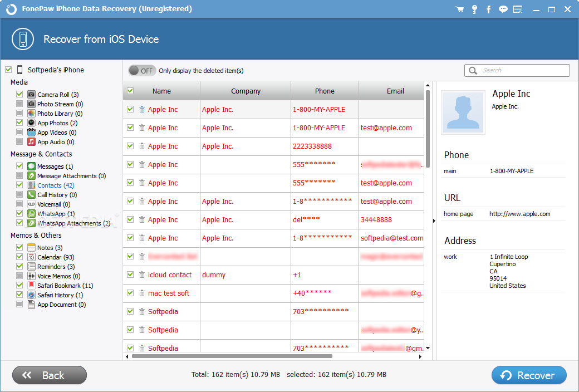Screen dimensions: 579x392
Task: Click the vertical table scrollbar thumb
Action: 428,129
